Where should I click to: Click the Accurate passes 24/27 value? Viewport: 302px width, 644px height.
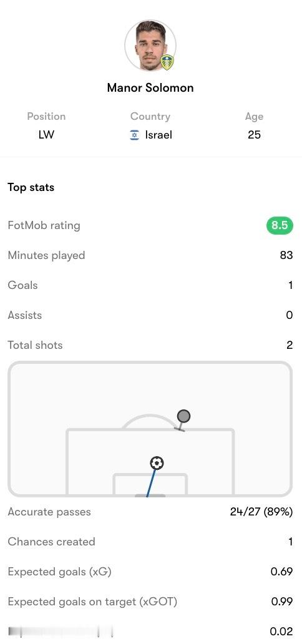(261, 512)
